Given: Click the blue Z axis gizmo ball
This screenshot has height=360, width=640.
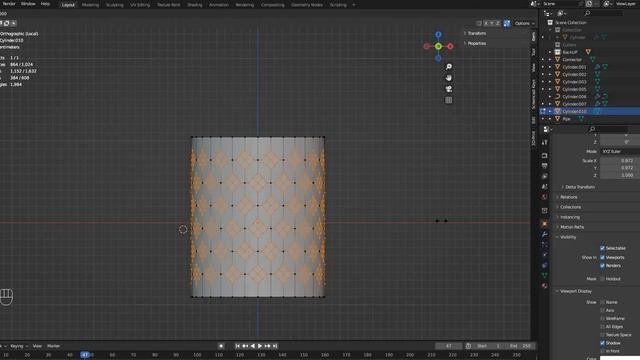Looking at the screenshot, I should click(x=438, y=35).
